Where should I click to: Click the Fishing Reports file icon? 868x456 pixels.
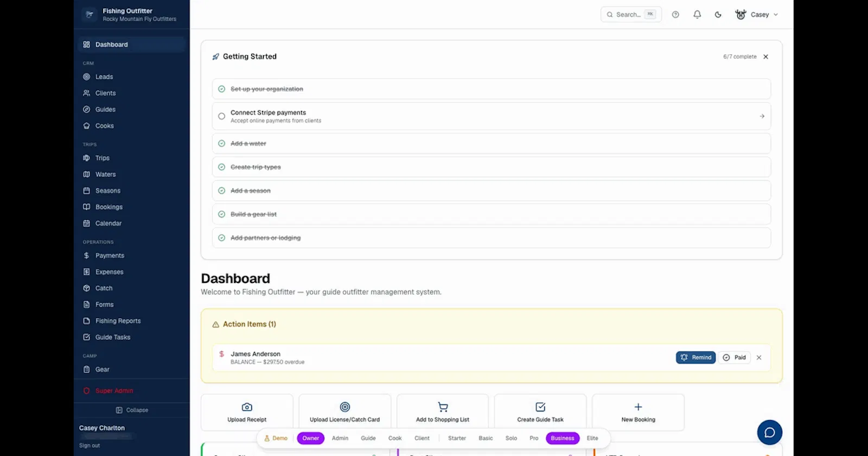86,321
